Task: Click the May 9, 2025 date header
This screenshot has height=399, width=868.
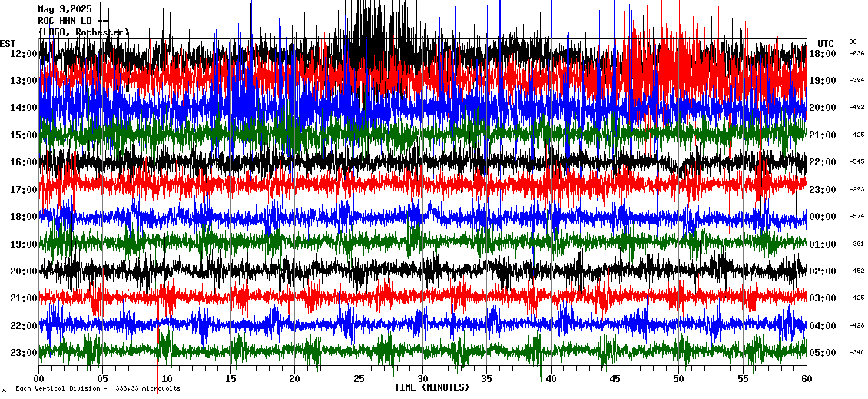Action: pos(64,9)
